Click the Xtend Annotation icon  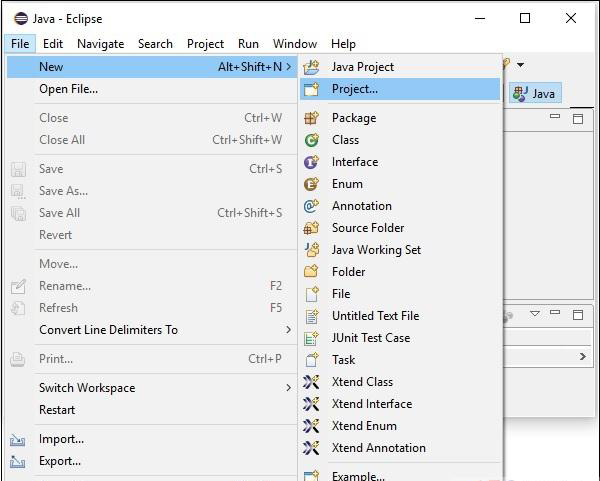(311, 448)
